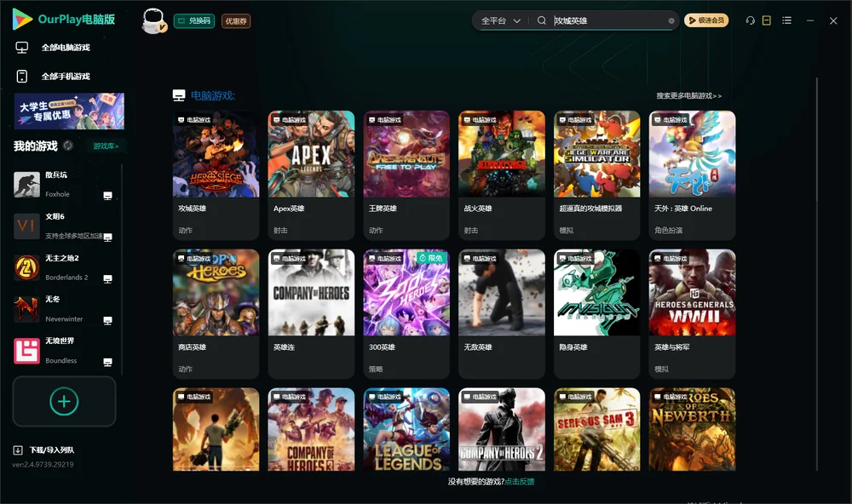Click the 电脑游戏 section header icon
Image resolution: width=852 pixels, height=504 pixels.
[x=179, y=95]
